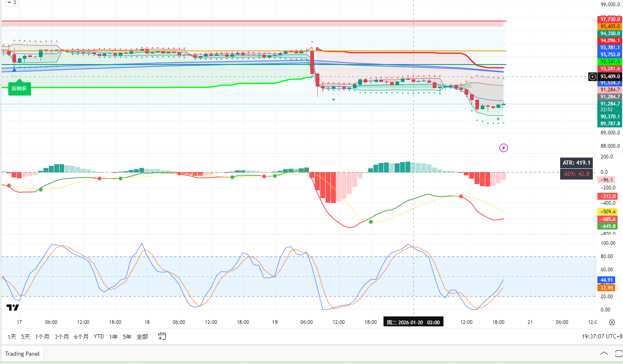Select the 5年 range option
Viewport: 623px width, 364px height.
click(x=127, y=336)
